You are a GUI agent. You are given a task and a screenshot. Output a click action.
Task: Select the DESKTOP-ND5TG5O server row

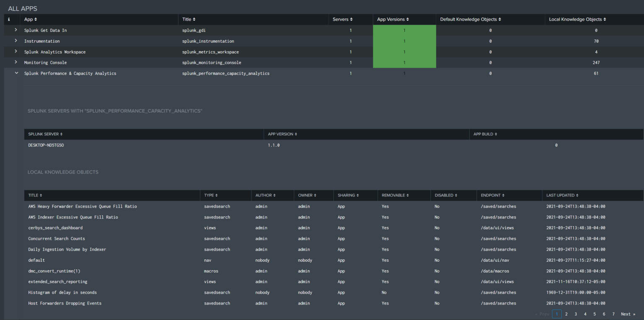(46, 145)
